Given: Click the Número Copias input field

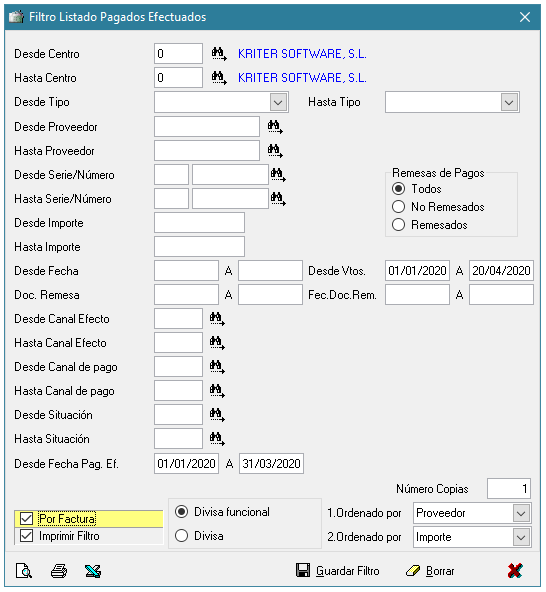Looking at the screenshot, I should [509, 489].
